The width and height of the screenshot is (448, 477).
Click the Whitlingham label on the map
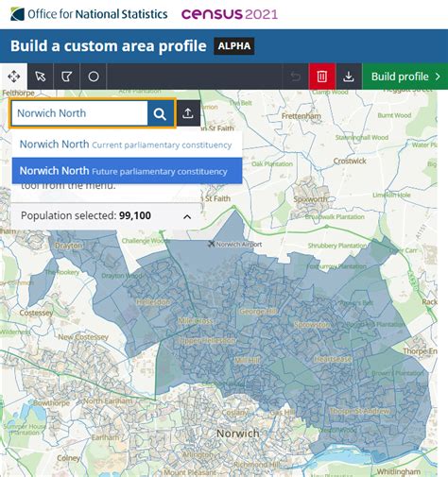(399, 471)
